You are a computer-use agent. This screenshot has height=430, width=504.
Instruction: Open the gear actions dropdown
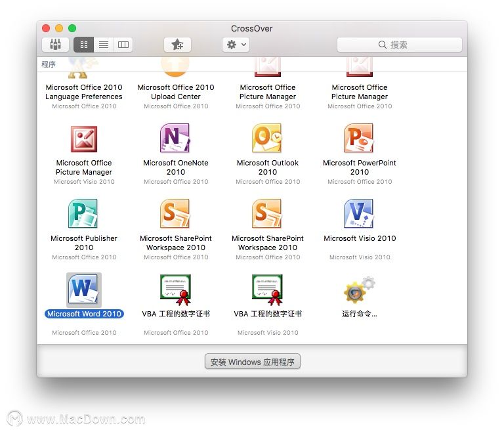coord(236,45)
